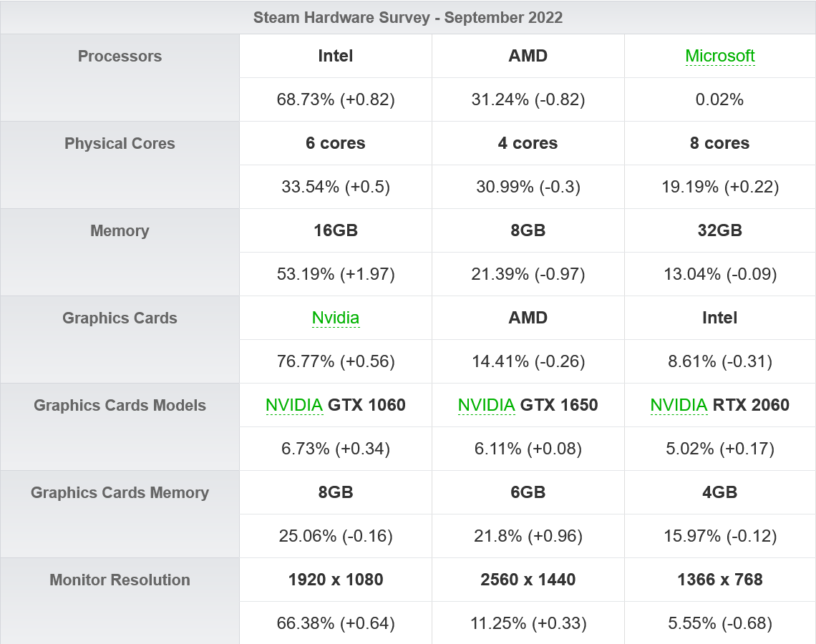Follow the NVIDIA link next to GTX 1650
The height and width of the screenshot is (644, 816).
[486, 405]
